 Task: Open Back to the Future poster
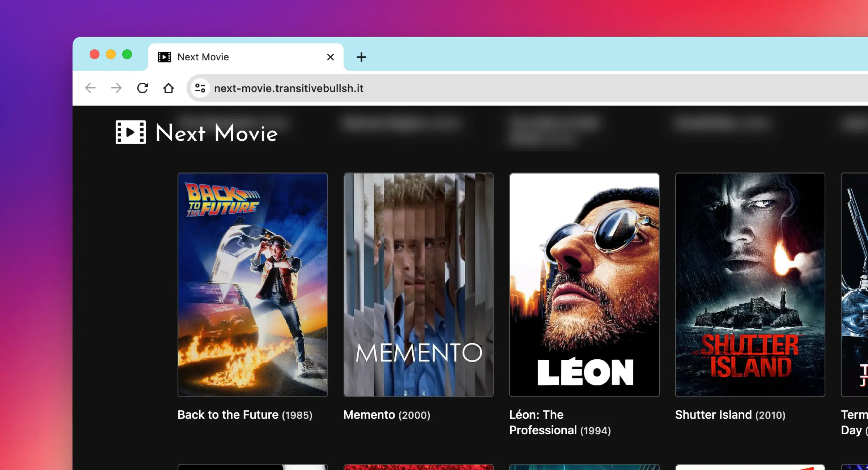(x=253, y=285)
